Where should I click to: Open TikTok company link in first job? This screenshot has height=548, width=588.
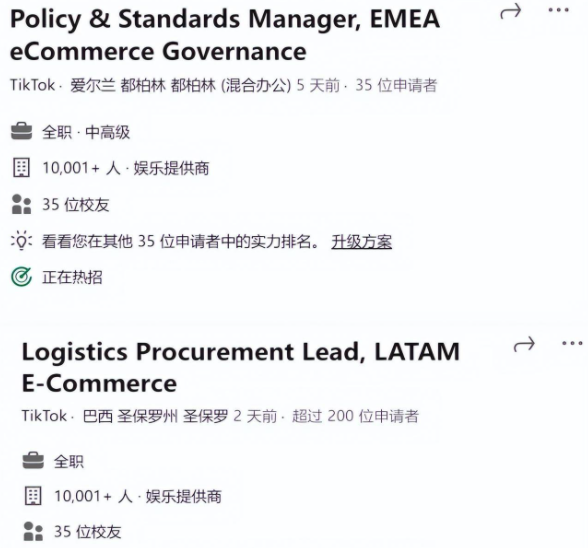(x=33, y=85)
